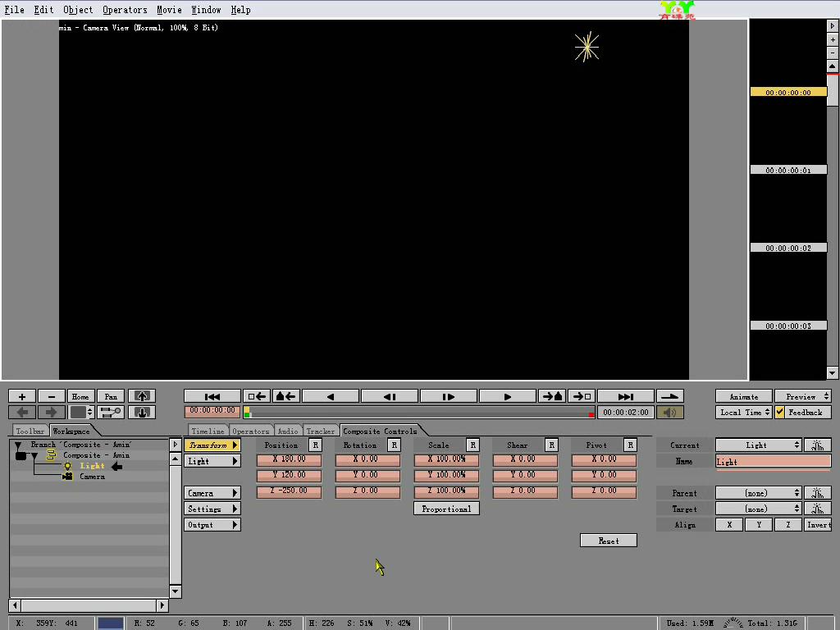Play the animation in reverse
The width and height of the screenshot is (840, 630).
pyautogui.click(x=331, y=396)
